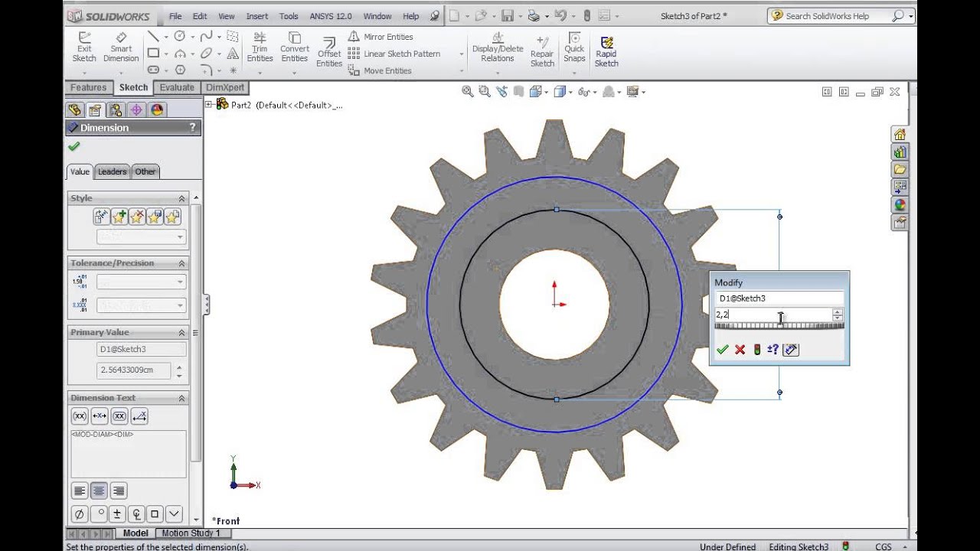Click Zoom to Area icon
Image resolution: width=980 pixels, height=551 pixels.
coord(484,92)
